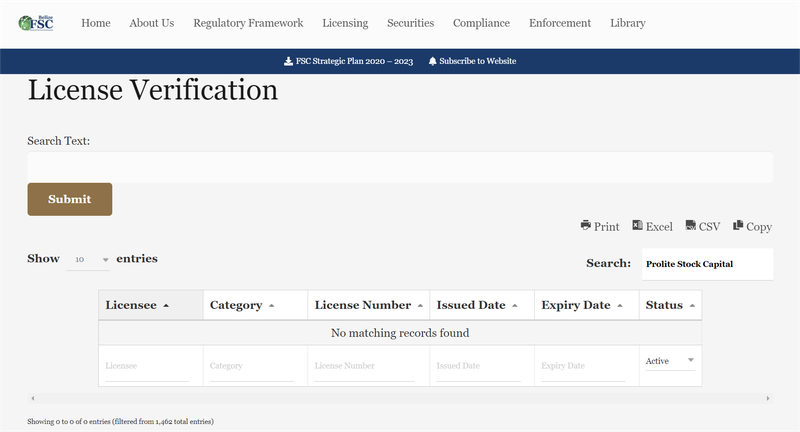Click the Search Text input field

400,167
